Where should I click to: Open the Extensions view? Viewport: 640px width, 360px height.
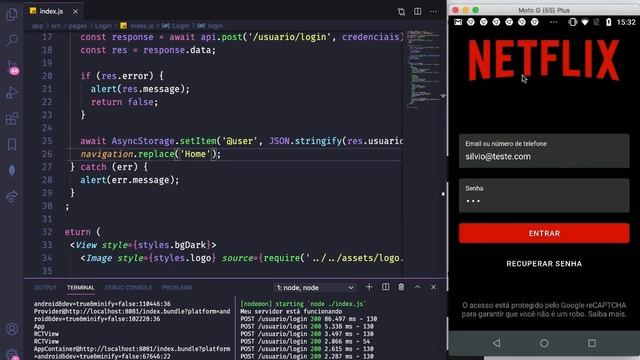coord(12,119)
